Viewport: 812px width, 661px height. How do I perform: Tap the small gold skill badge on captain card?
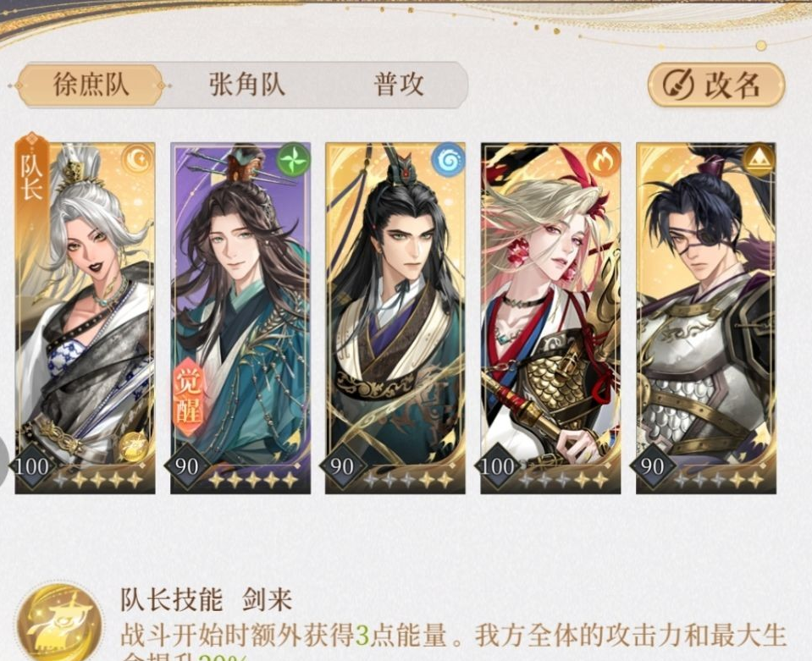[x=133, y=447]
